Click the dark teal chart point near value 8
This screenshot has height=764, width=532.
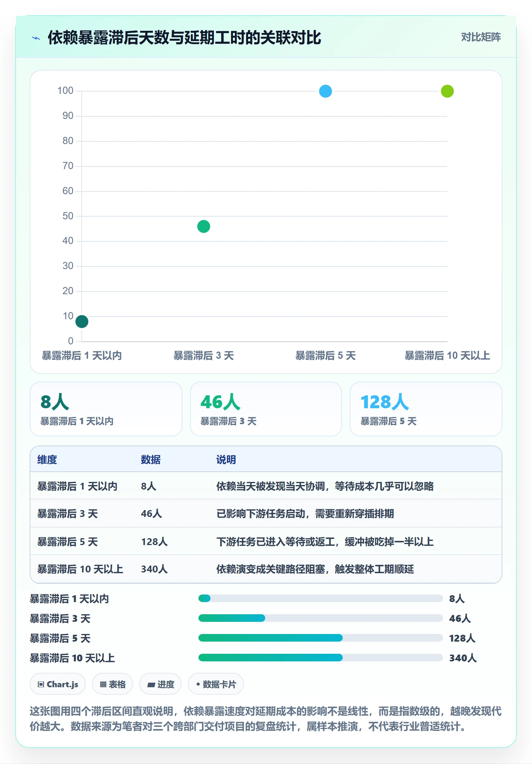pos(82,322)
